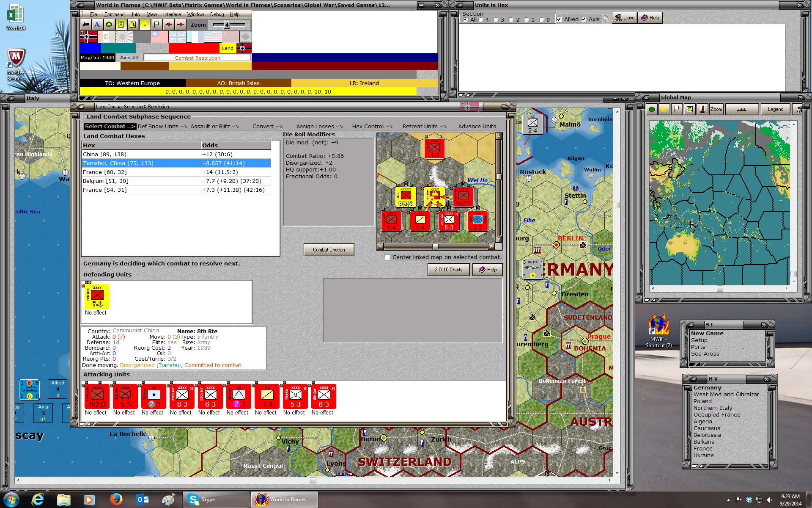Click the red left arrow toolbar icon
The width and height of the screenshot is (812, 508).
pos(168,25)
